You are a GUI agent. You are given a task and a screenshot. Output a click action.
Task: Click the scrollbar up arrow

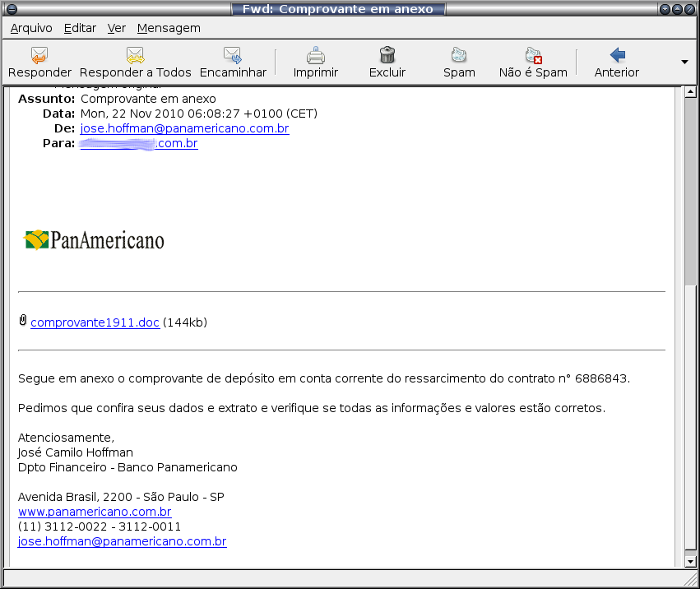[x=691, y=92]
